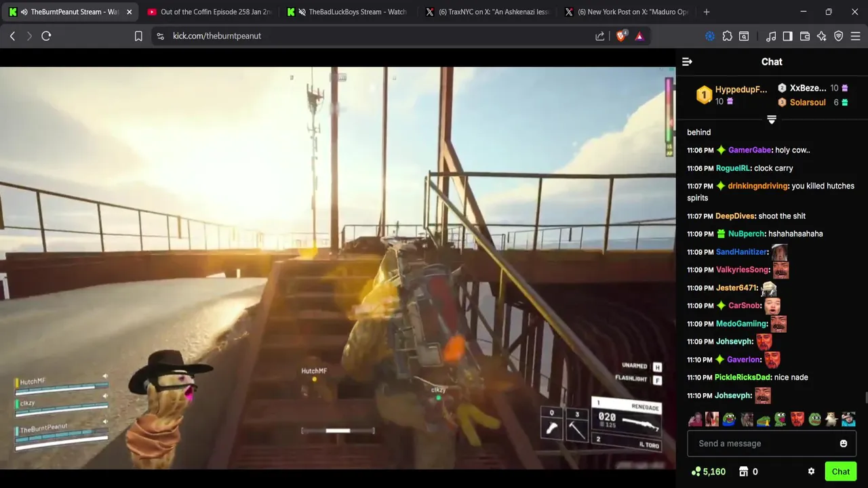Viewport: 868px width, 488px height.
Task: Select the red angry face emote
Action: tap(797, 420)
